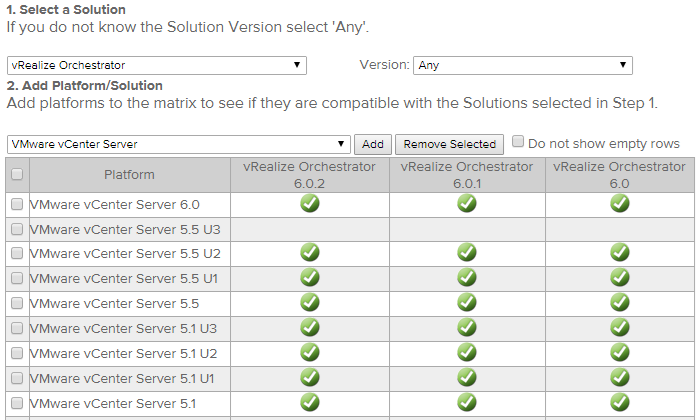Click the 6.0.1 checkmark for vCenter 5.1 U1
698x420 pixels.
click(x=467, y=377)
